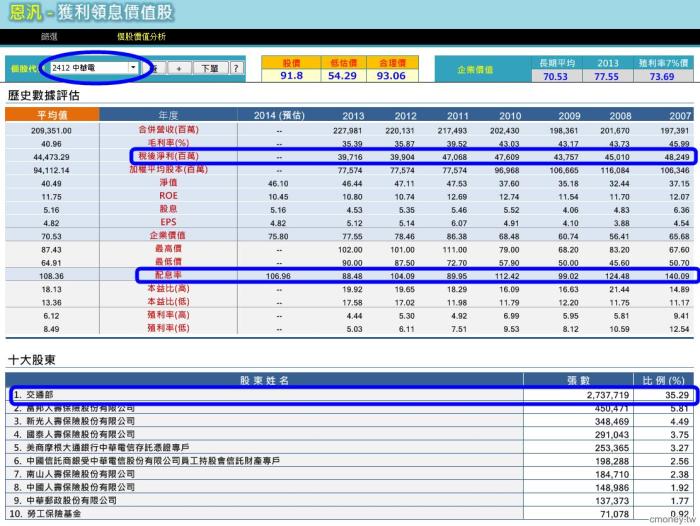Click the 比例(%) column header
This screenshot has width=700, height=526.
(663, 380)
